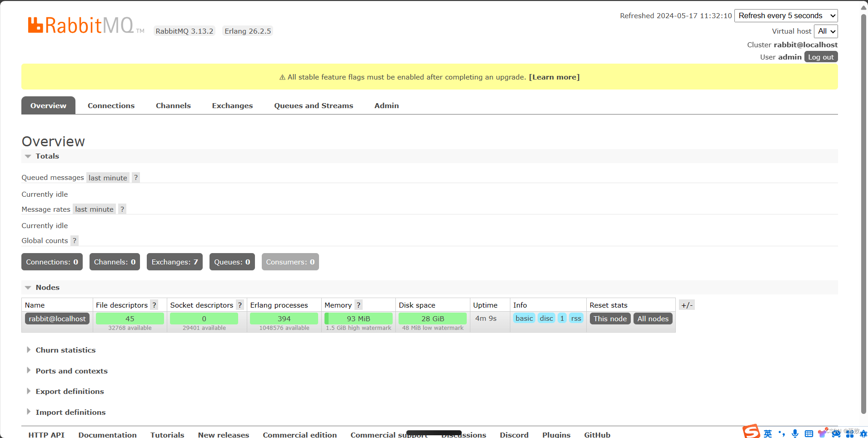The image size is (868, 438).
Task: Click the Erlang 26.2.5 version label
Action: (x=248, y=31)
